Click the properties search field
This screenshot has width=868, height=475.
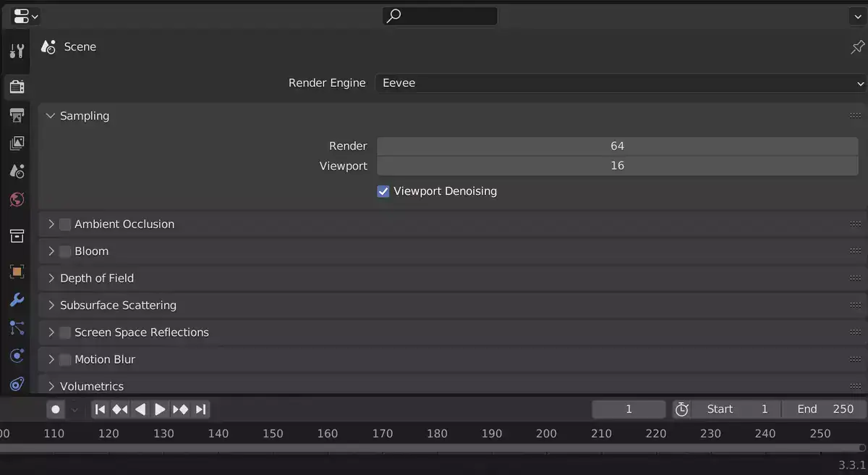[x=440, y=16]
